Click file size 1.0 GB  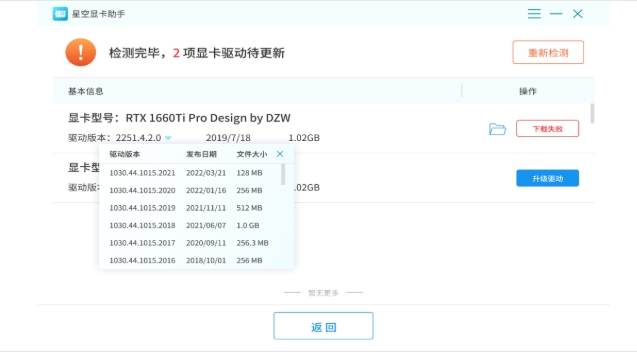click(x=248, y=226)
